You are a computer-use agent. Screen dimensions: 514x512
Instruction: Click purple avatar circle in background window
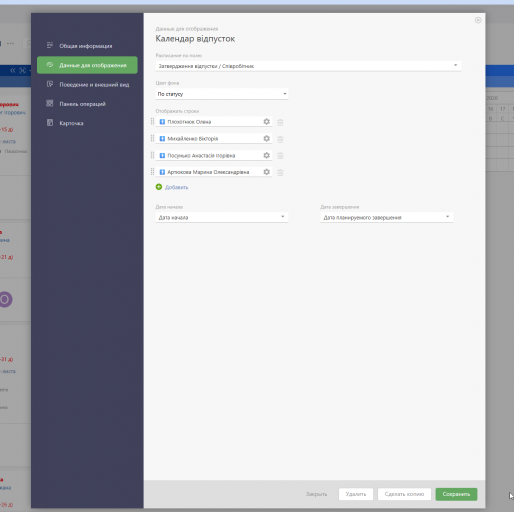coord(5,299)
